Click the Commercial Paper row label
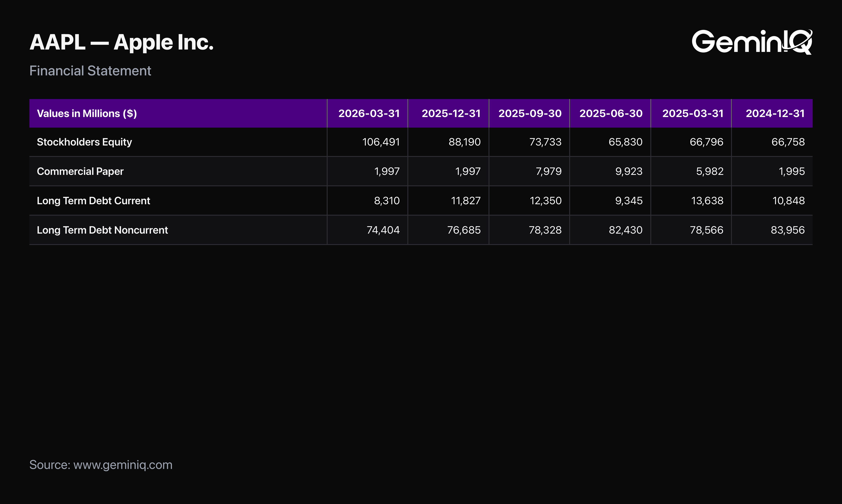The width and height of the screenshot is (842, 504). pyautogui.click(x=80, y=172)
